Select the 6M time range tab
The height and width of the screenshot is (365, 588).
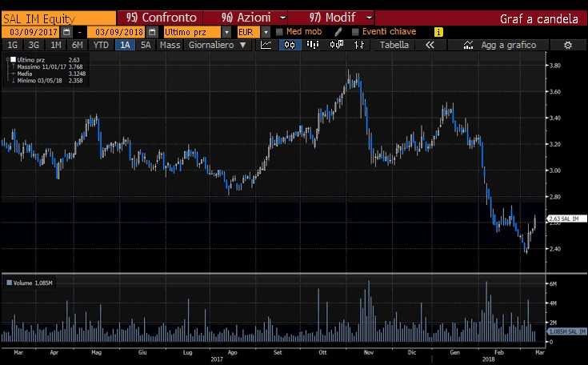(x=77, y=46)
